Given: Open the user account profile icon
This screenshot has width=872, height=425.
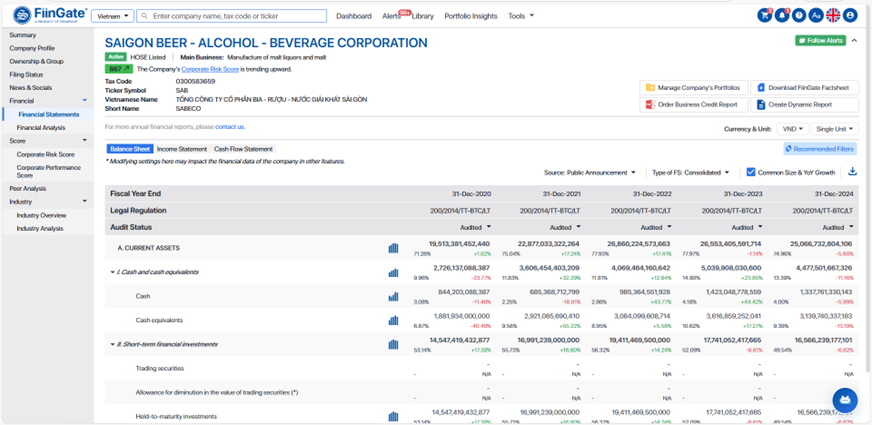Looking at the screenshot, I should click(850, 16).
